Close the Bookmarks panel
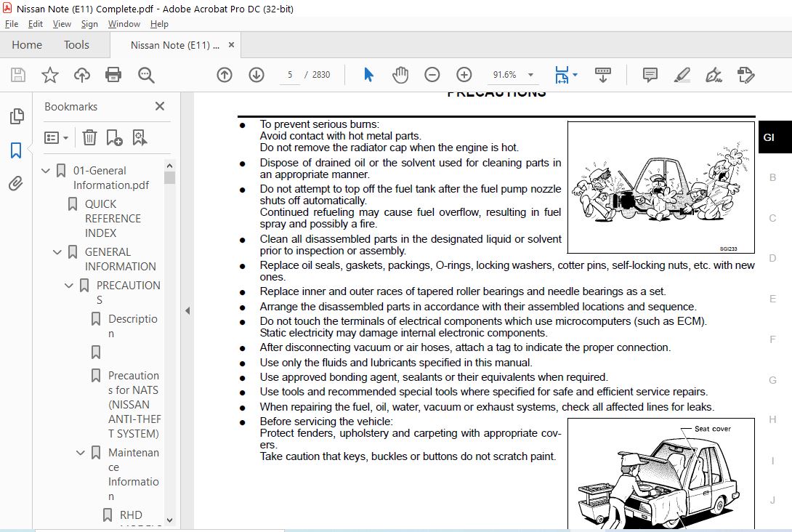Image resolution: width=792 pixels, height=532 pixels. [x=160, y=106]
